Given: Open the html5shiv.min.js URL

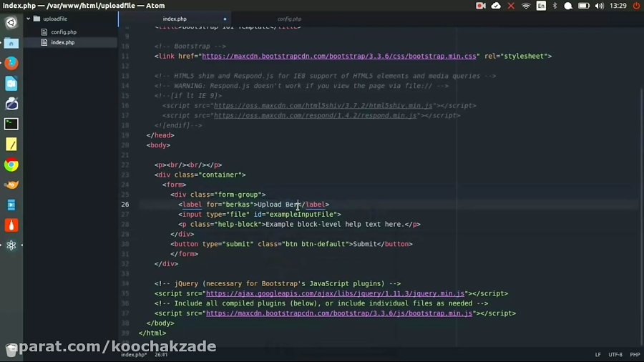Looking at the screenshot, I should coord(323,105).
